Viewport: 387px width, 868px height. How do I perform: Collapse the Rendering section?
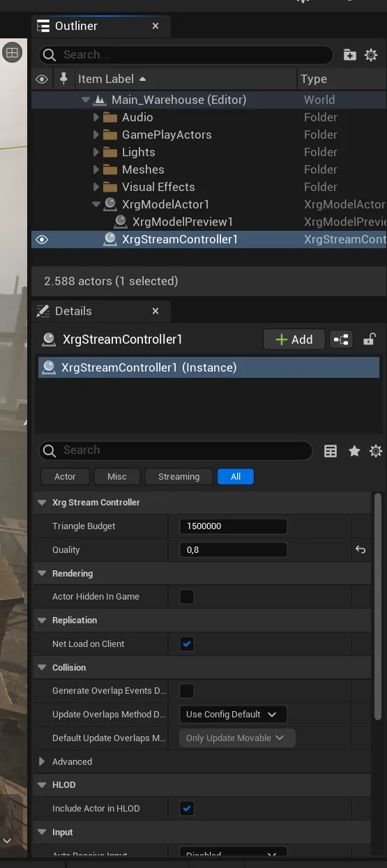tap(43, 574)
